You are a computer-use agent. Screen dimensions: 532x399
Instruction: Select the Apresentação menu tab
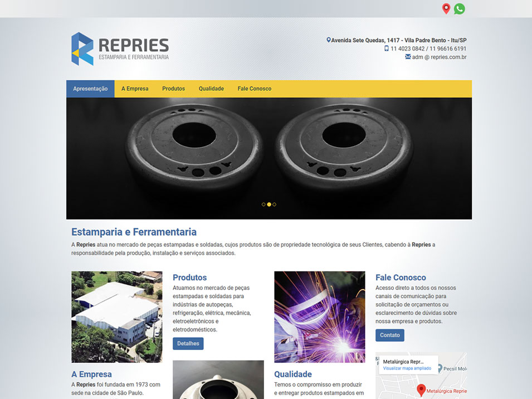[x=90, y=89]
